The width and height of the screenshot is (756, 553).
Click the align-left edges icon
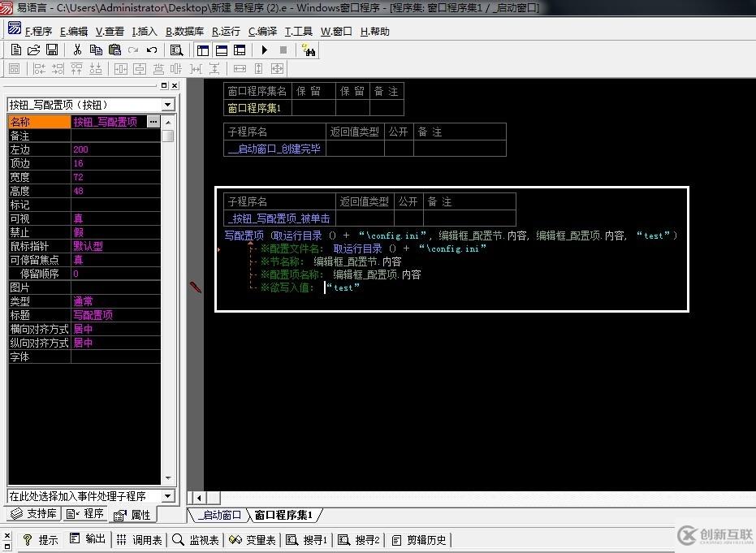39,69
